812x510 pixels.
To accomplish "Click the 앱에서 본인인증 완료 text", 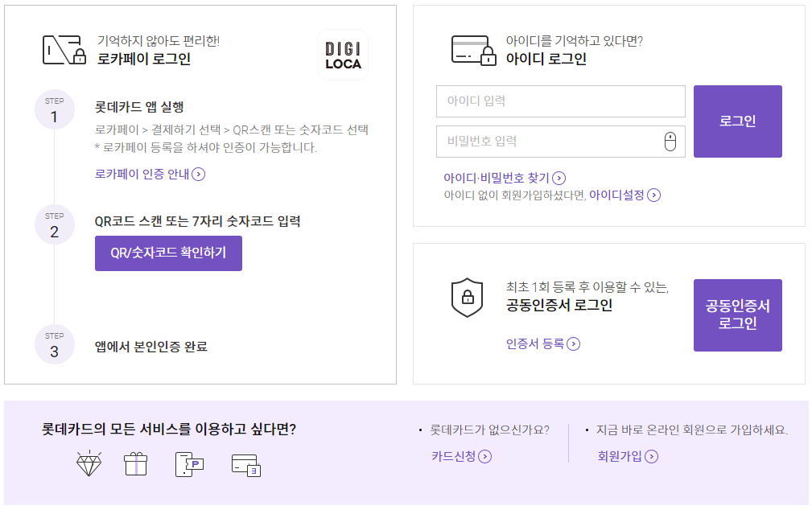I will point(150,347).
